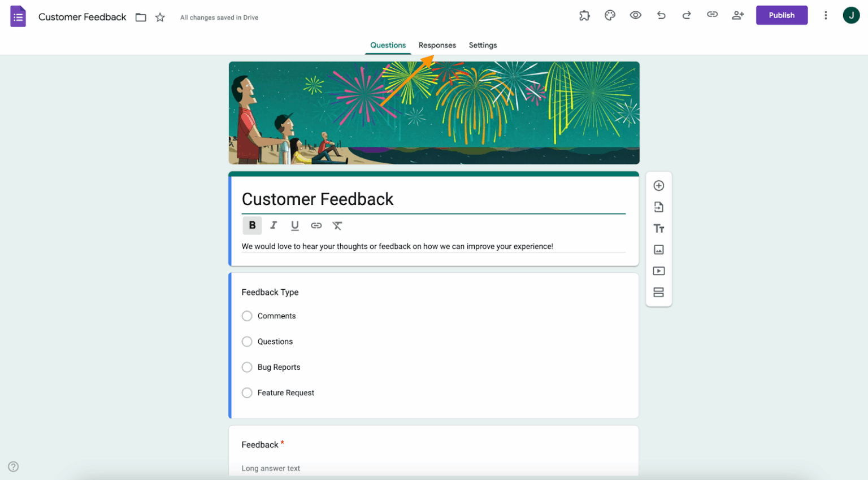Choose Feature Request as feedback type
868x480 pixels.
click(247, 392)
